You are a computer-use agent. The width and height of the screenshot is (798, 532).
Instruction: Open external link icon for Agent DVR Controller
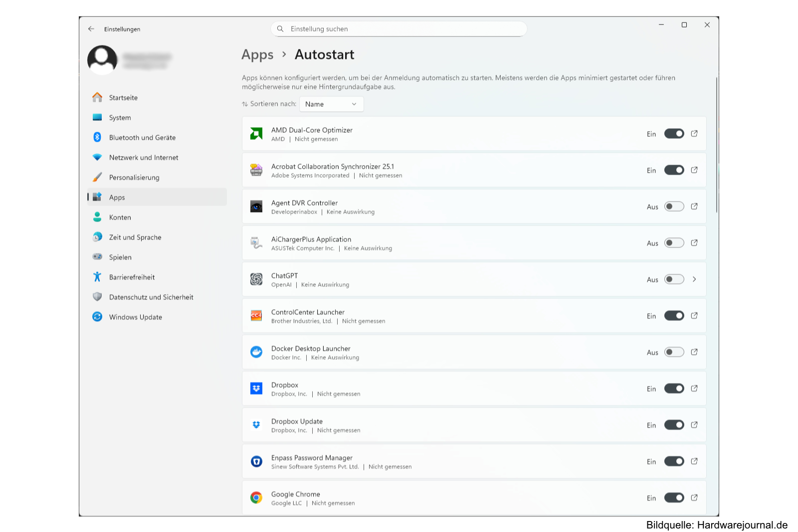(694, 206)
